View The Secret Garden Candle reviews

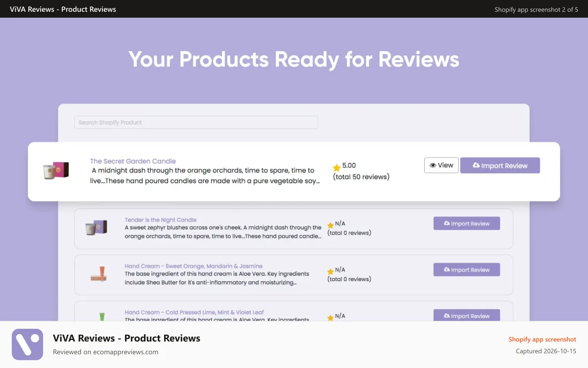click(441, 165)
